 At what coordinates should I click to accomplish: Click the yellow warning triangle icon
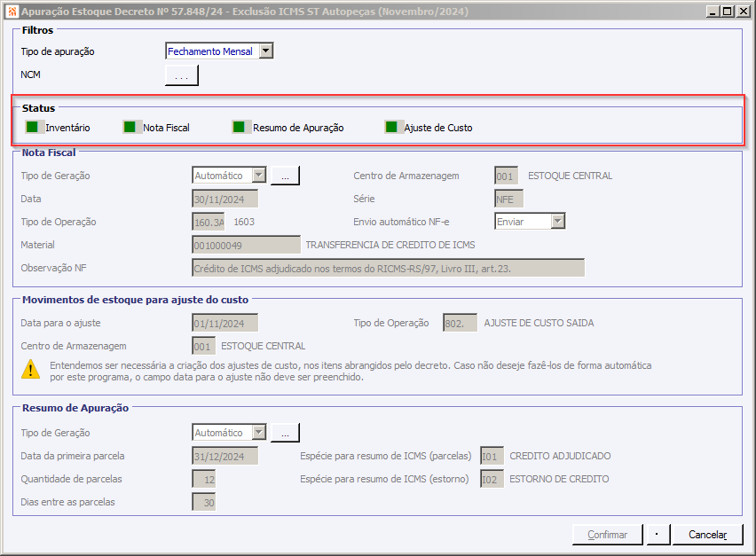pos(31,369)
